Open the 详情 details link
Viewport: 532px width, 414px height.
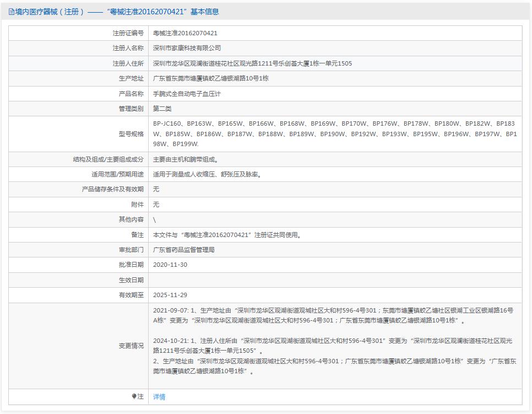(x=159, y=397)
